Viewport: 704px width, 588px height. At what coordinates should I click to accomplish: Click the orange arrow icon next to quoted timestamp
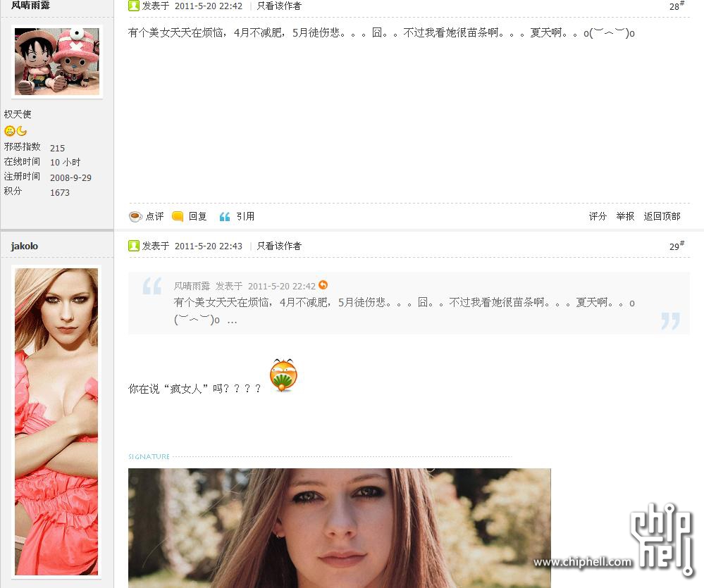pyautogui.click(x=323, y=284)
